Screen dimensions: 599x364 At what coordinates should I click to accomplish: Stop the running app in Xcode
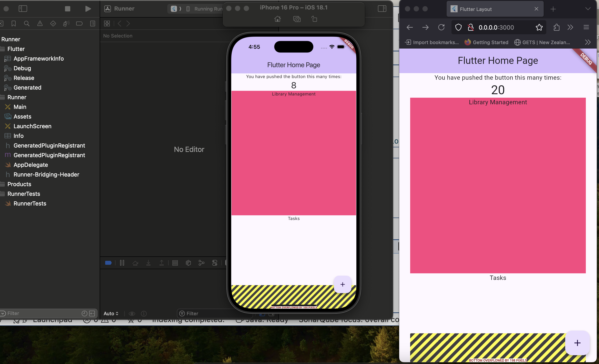(68, 9)
